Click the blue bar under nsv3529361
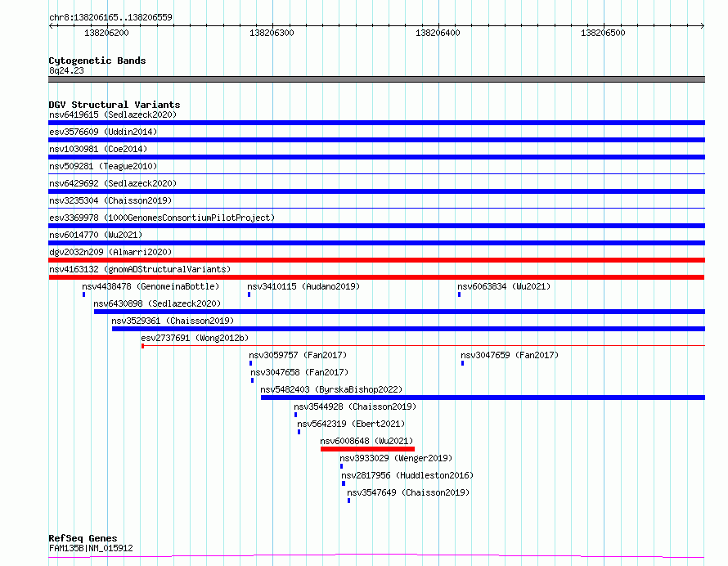The image size is (728, 566). tap(408, 329)
